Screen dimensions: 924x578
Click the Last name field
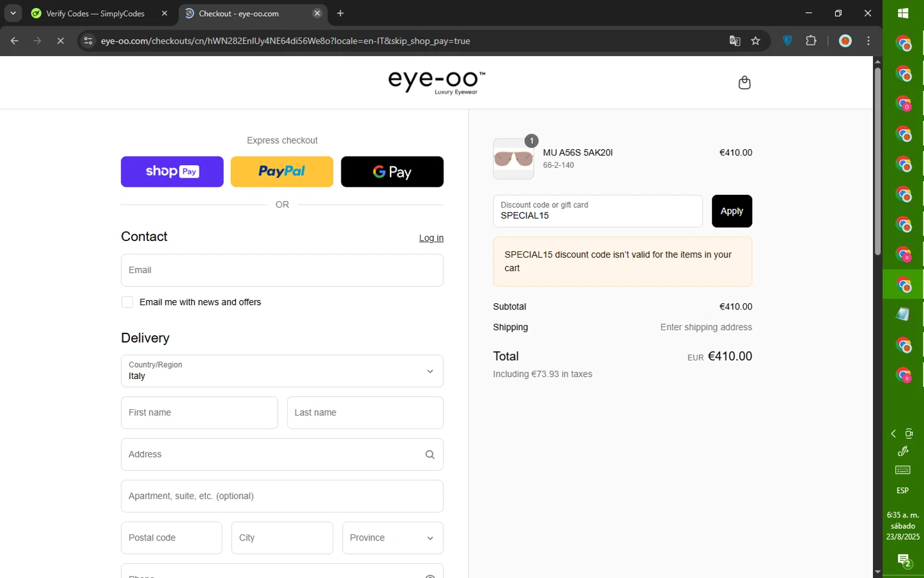coord(365,413)
